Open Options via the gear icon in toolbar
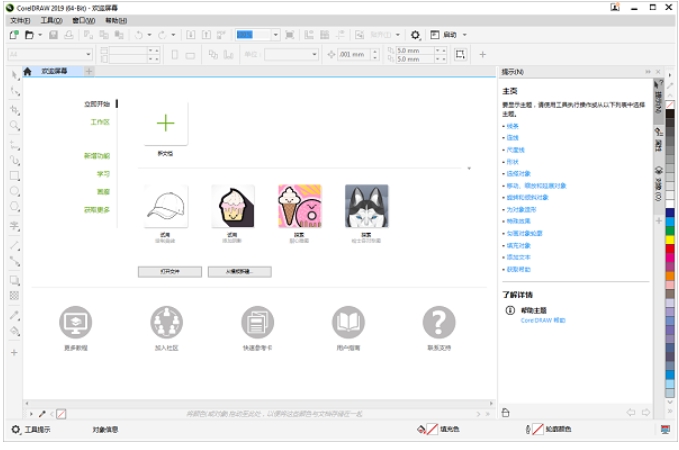679x450 pixels. (x=415, y=35)
